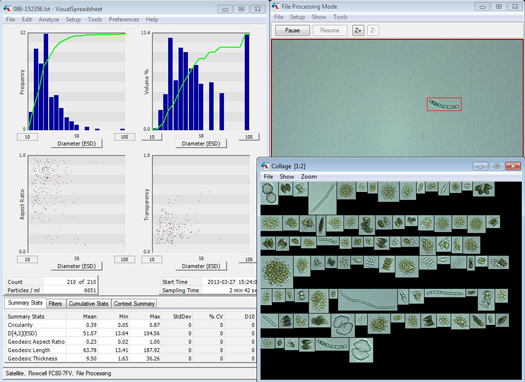
Task: Select the long filament chain thumbnail
Action: (x=367, y=300)
